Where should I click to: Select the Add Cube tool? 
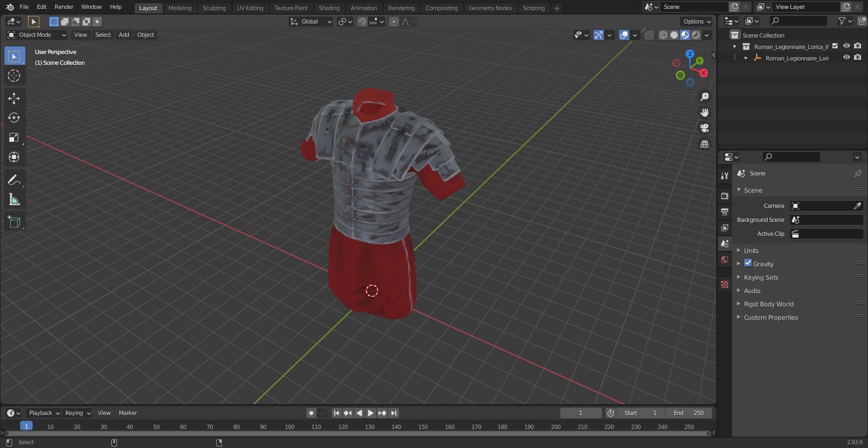click(x=14, y=222)
